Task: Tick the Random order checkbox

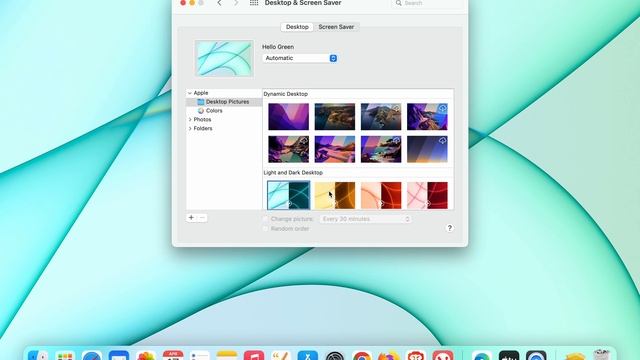Action: click(265, 229)
